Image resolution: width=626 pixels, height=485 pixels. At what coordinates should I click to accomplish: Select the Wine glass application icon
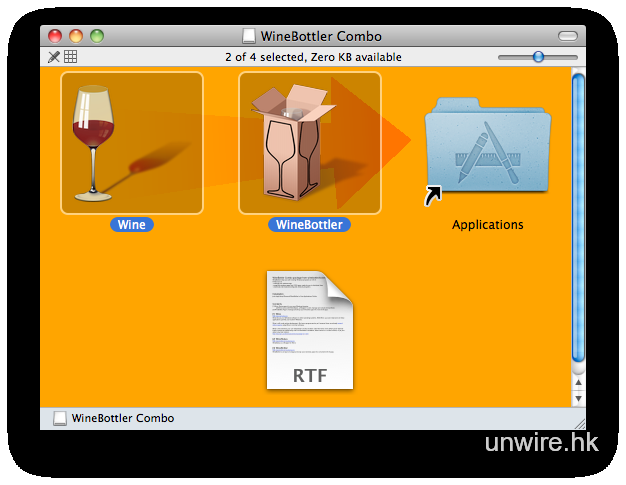click(131, 142)
